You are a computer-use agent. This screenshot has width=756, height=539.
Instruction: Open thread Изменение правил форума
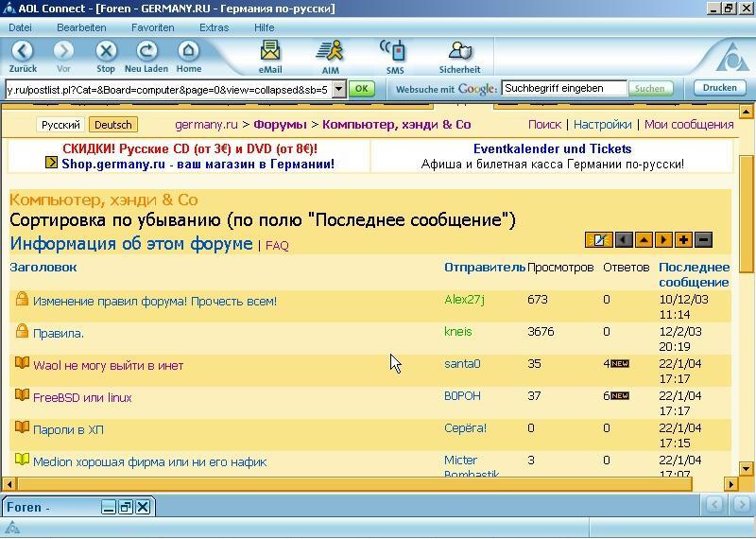pos(155,302)
